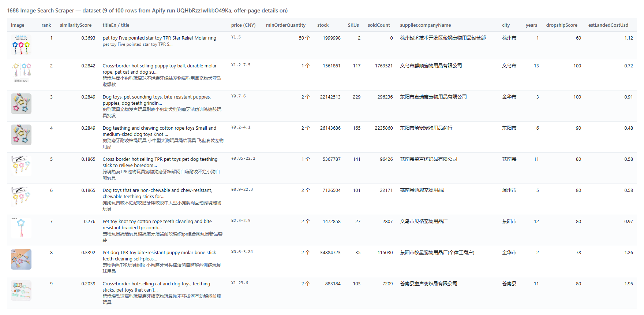Select the "titleEn / title" column header
Image resolution: width=644 pixels, height=315 pixels.
[x=116, y=25]
